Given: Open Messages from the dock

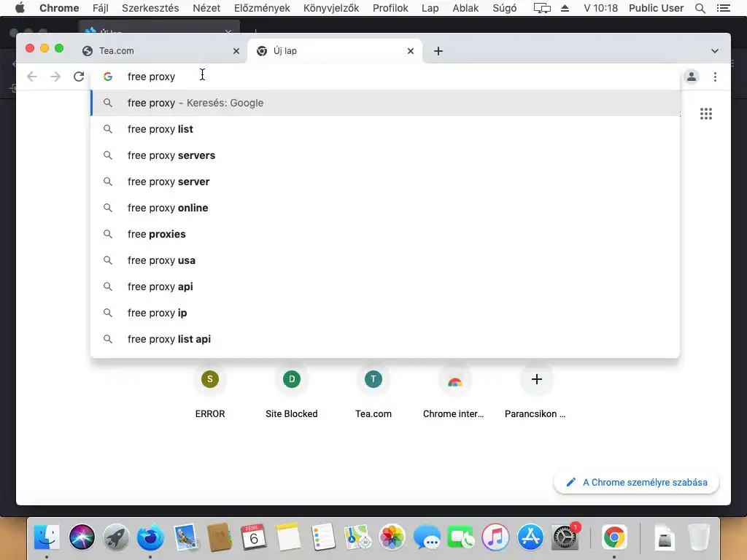Looking at the screenshot, I should click(x=427, y=537).
